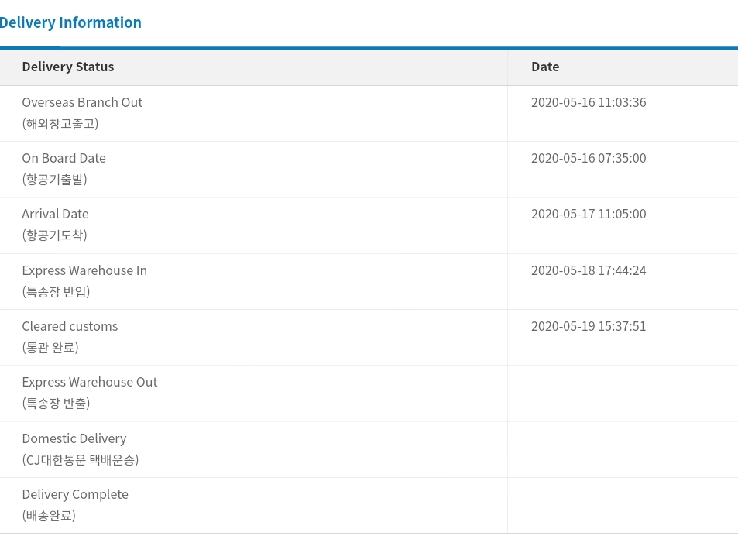The height and width of the screenshot is (560, 738).
Task: Select the Express Warehouse In status
Action: point(84,270)
